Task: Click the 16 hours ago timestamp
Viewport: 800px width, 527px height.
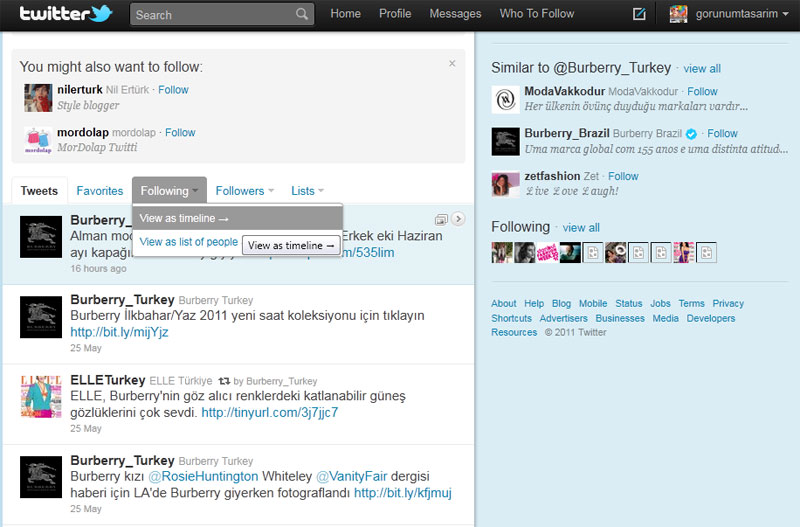Action: click(x=98, y=268)
